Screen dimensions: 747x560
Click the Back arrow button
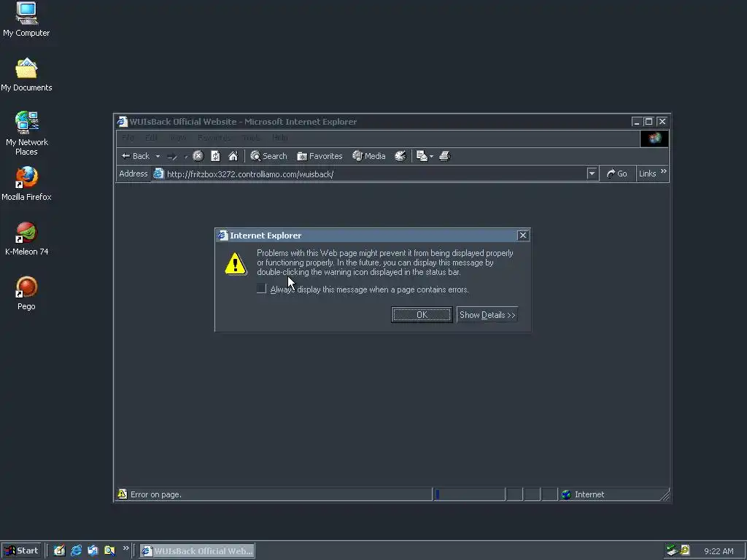pos(135,156)
